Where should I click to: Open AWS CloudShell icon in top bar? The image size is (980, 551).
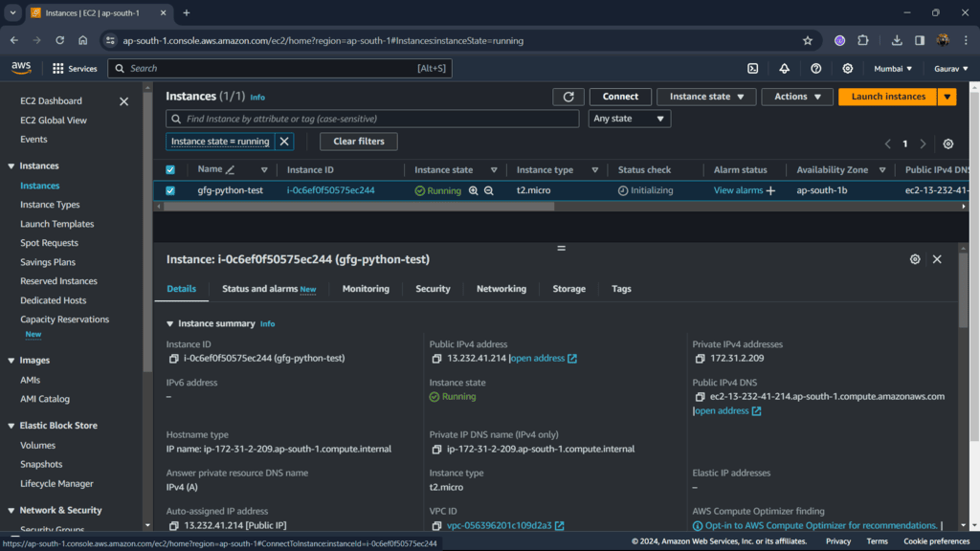point(752,69)
